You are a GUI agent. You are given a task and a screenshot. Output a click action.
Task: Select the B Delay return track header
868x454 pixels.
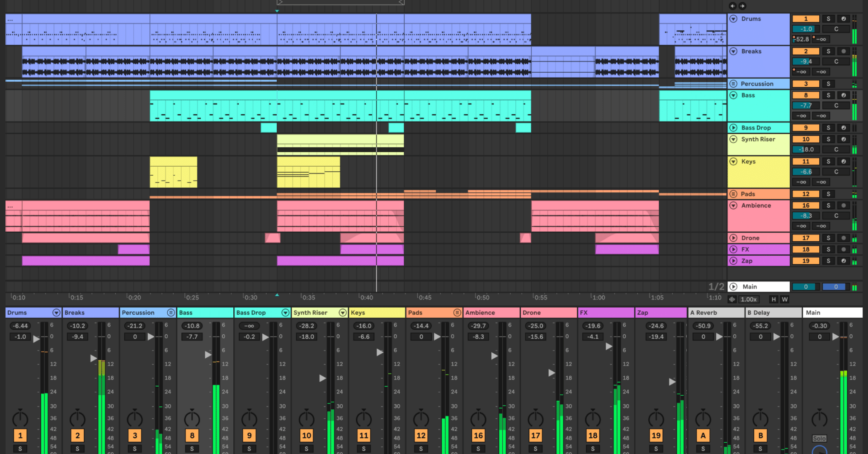pyautogui.click(x=773, y=312)
